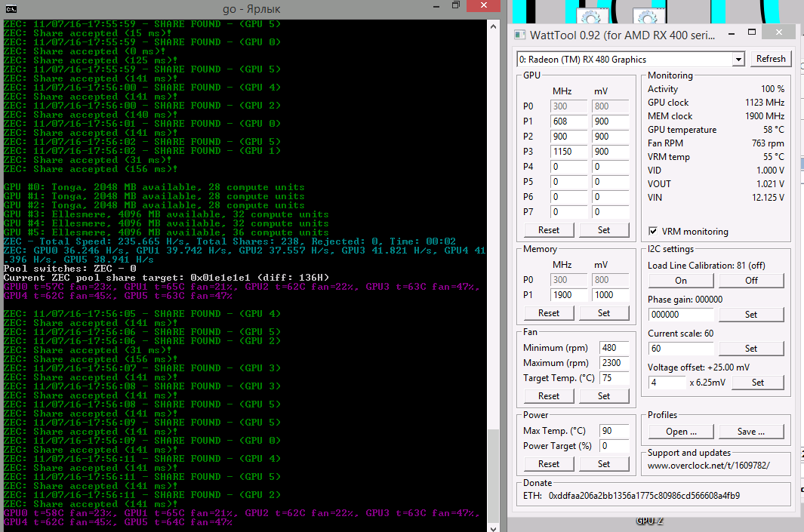Click the ETH donation address text
Viewport: 804px width, 532px height.
644,496
